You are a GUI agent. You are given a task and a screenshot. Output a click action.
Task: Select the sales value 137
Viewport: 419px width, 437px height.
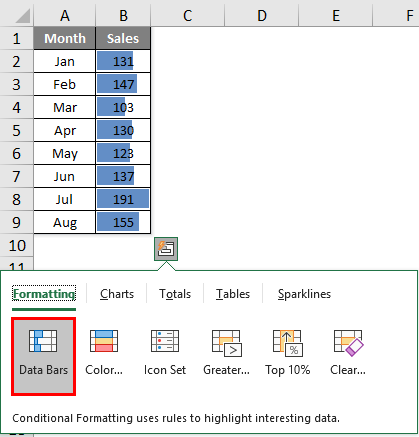(123, 176)
